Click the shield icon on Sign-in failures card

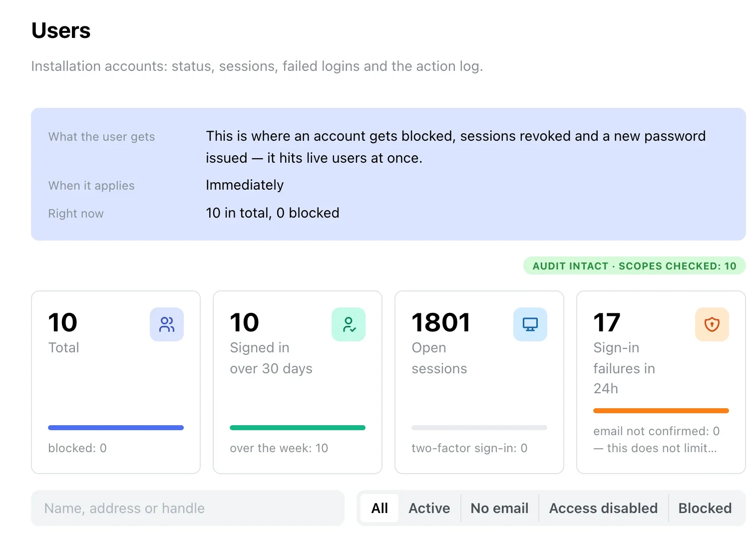point(712,324)
